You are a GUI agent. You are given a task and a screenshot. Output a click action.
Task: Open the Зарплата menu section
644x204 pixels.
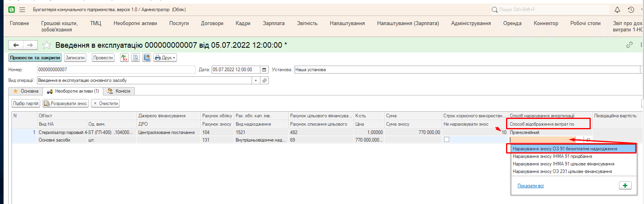274,23
